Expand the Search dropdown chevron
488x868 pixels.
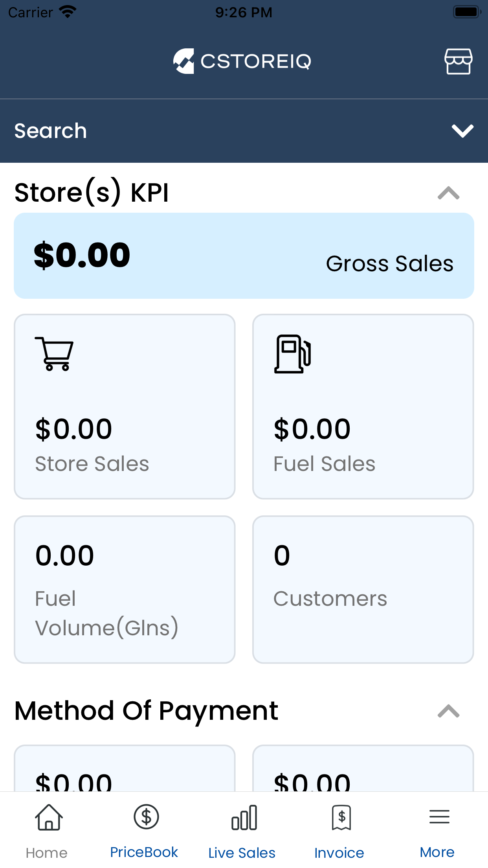(x=462, y=131)
